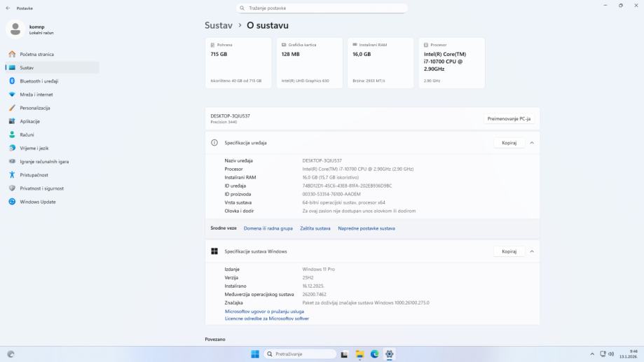Click the Igranje računalnih igara controller icon
The image size is (644, 362).
click(12, 161)
